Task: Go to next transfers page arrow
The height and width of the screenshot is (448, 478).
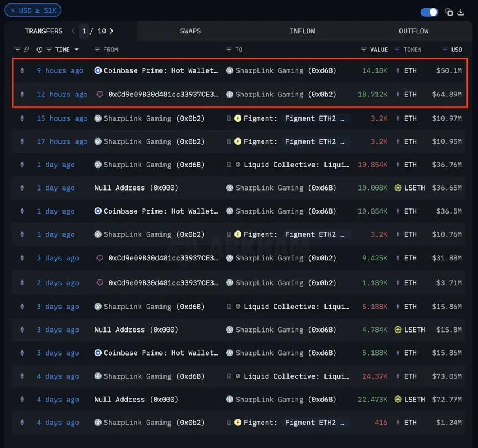Action: tap(111, 31)
